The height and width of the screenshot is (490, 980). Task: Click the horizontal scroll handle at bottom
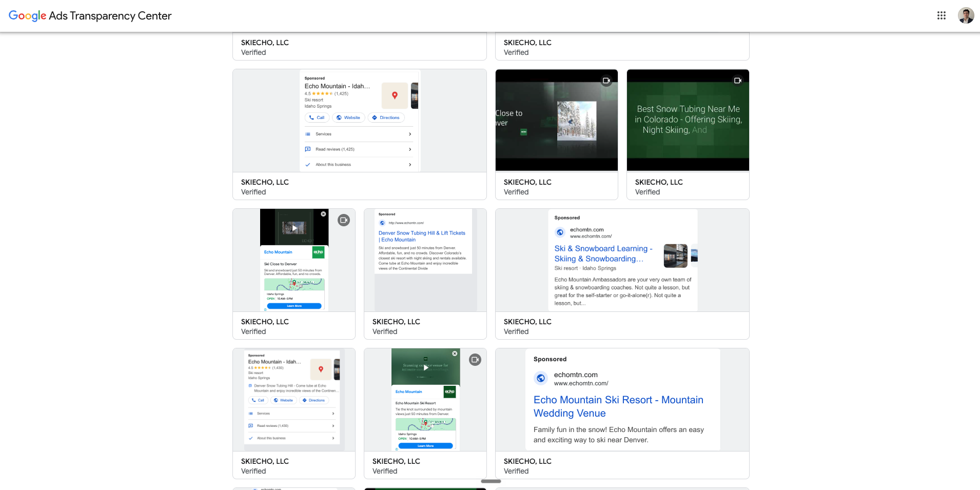[x=491, y=481]
